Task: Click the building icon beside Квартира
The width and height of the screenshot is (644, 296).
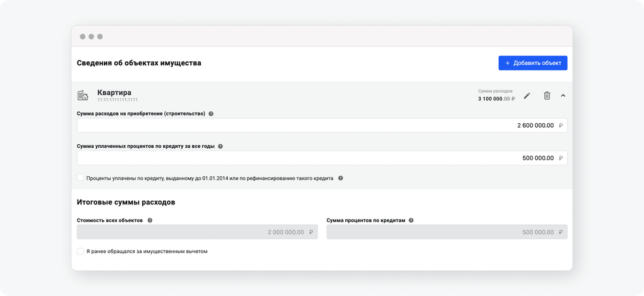Action: 83,95
